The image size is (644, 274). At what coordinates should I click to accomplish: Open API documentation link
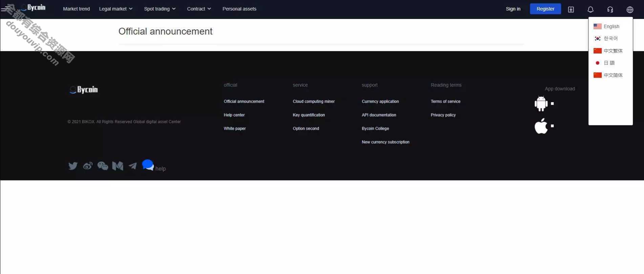379,115
